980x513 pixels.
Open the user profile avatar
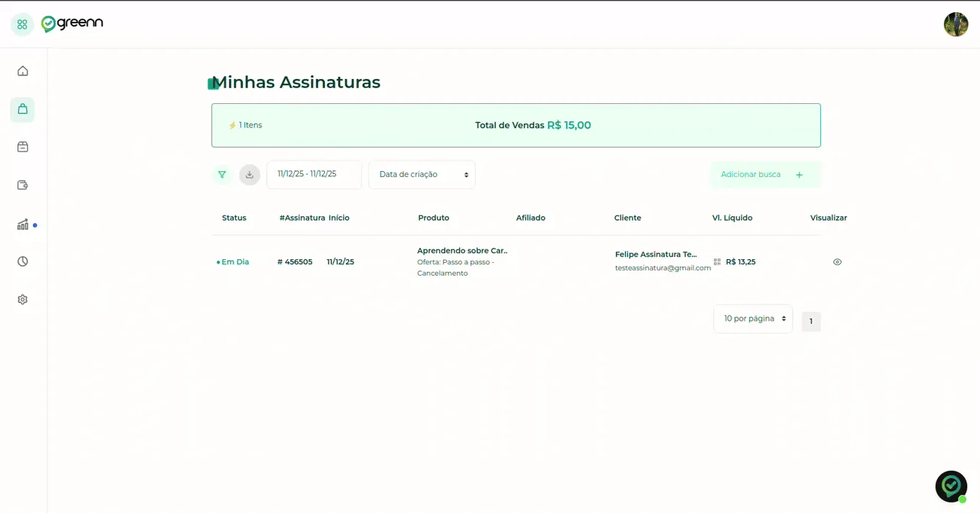point(956,24)
